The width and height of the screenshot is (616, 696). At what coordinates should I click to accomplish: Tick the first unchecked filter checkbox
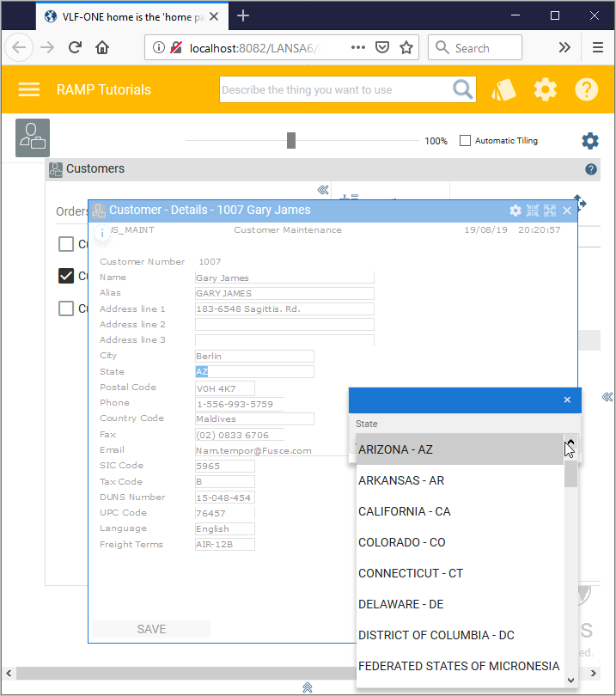(66, 244)
